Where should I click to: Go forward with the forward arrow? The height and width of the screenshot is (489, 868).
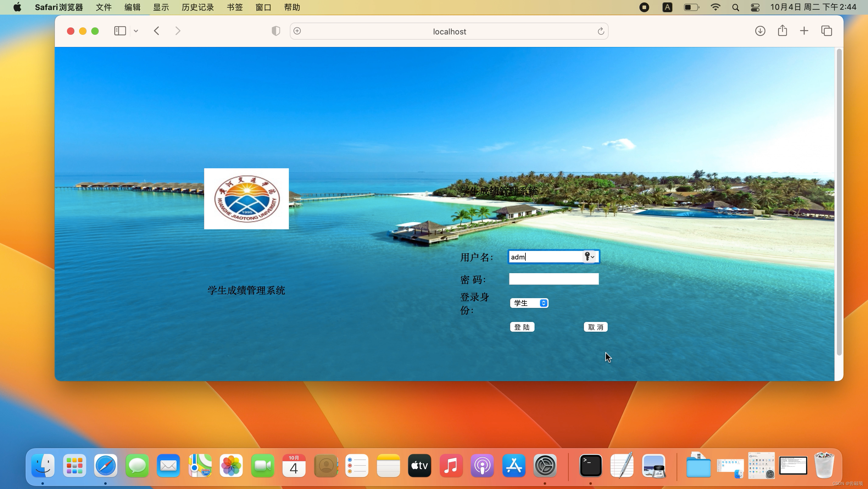(178, 31)
